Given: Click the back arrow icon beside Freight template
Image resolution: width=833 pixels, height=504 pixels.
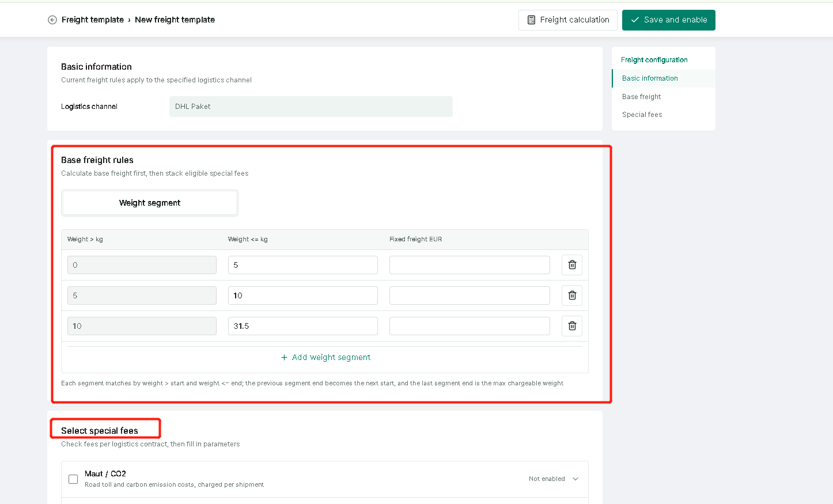Looking at the screenshot, I should pos(52,20).
